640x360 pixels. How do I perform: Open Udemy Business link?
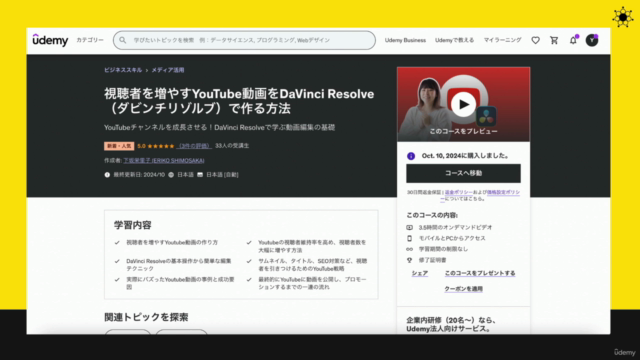(x=405, y=40)
